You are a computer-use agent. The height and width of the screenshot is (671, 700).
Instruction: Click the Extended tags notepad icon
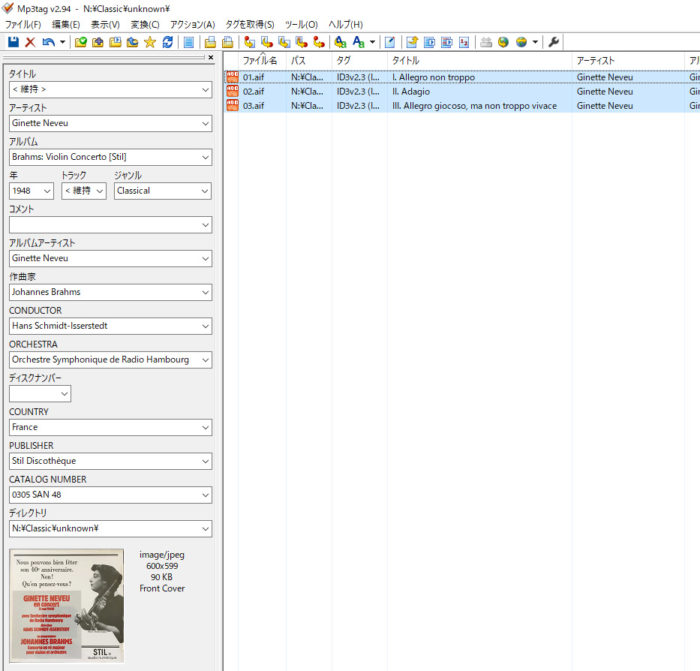(390, 42)
